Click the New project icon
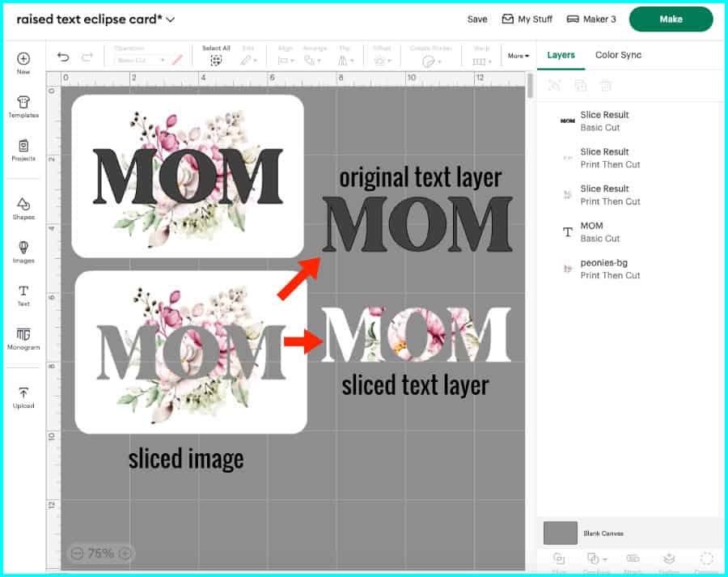Image resolution: width=728 pixels, height=577 pixels. (x=23, y=63)
